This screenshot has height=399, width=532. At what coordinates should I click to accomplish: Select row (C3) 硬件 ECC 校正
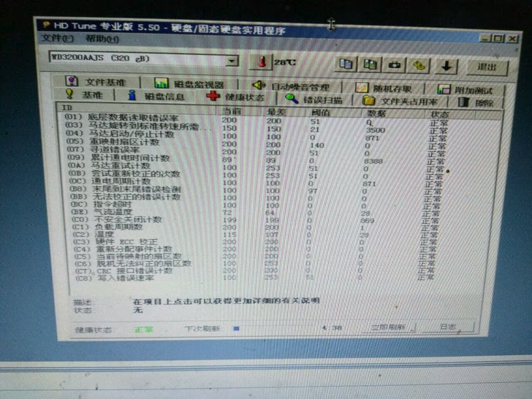pyautogui.click(x=280, y=242)
